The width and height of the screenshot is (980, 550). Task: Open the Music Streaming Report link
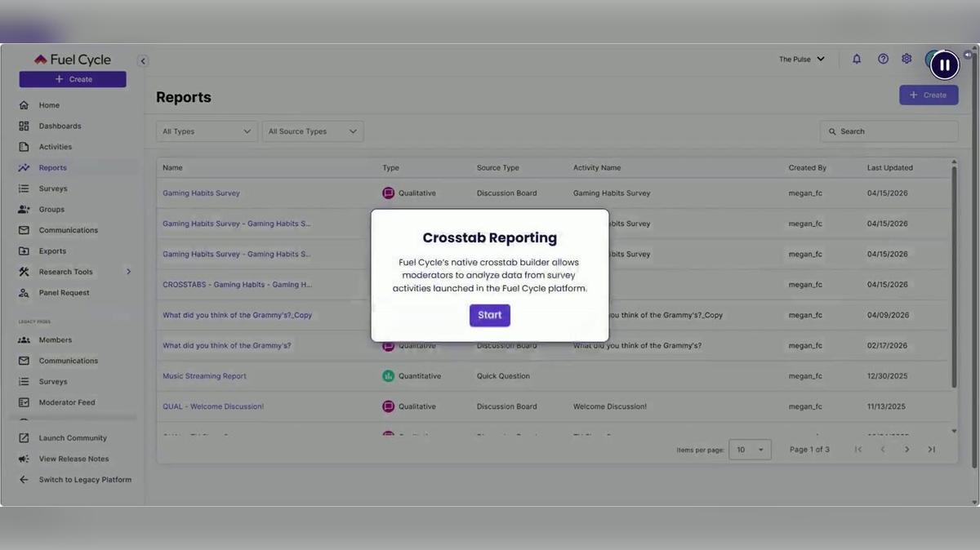(204, 376)
